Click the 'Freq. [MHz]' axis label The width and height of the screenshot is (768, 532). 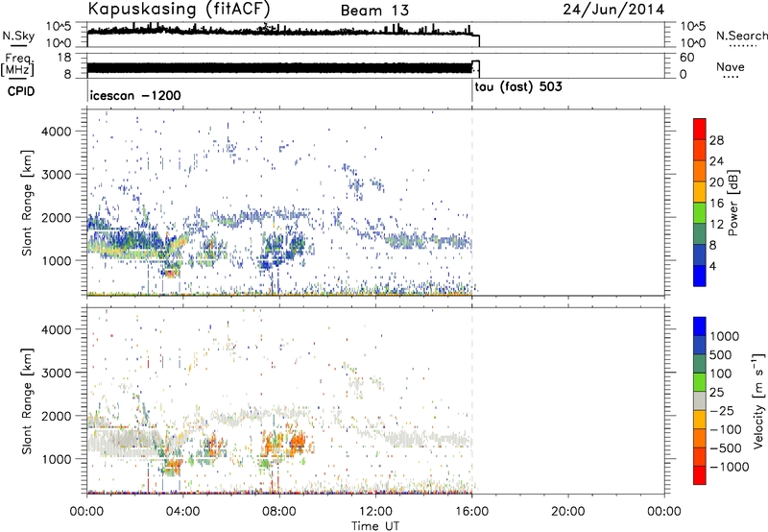pyautogui.click(x=17, y=64)
